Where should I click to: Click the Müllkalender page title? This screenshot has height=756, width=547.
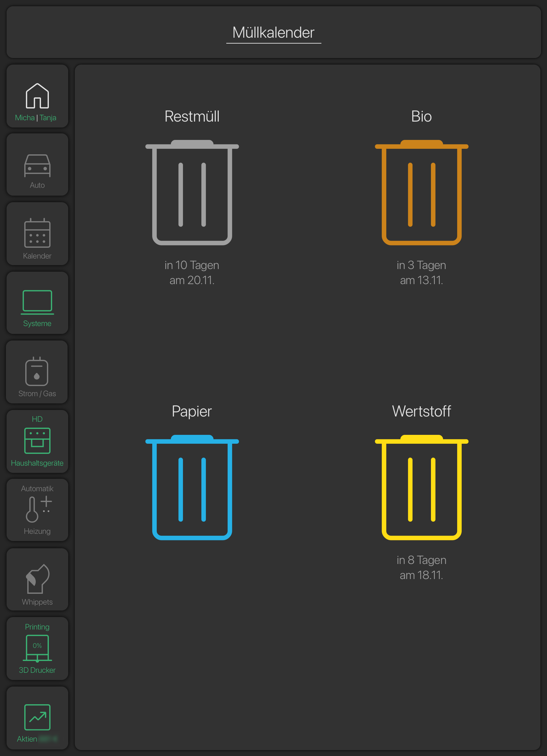(x=273, y=33)
